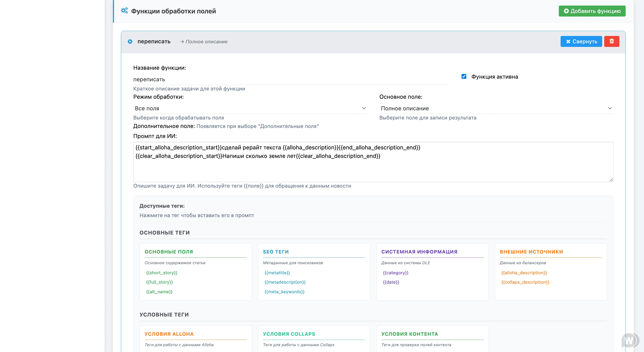Viewport: 644px width, 352px height.
Task: Insert the {{category}} tag
Action: coord(395,273)
